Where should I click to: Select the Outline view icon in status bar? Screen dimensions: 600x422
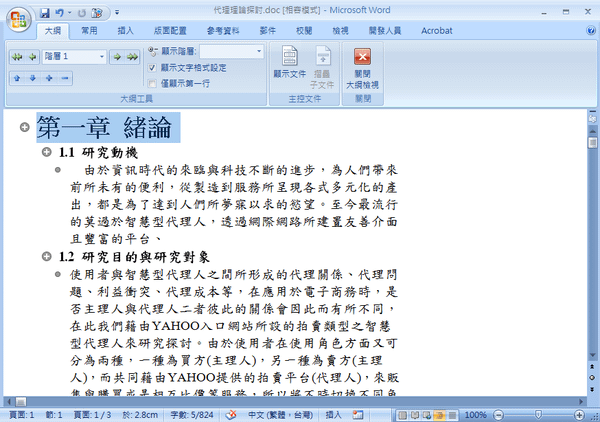coord(439,415)
